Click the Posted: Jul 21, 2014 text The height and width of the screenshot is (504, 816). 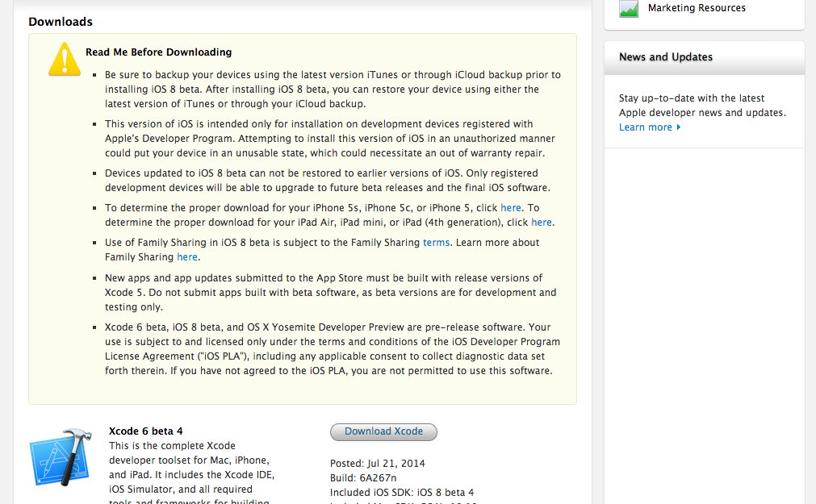tap(378, 463)
